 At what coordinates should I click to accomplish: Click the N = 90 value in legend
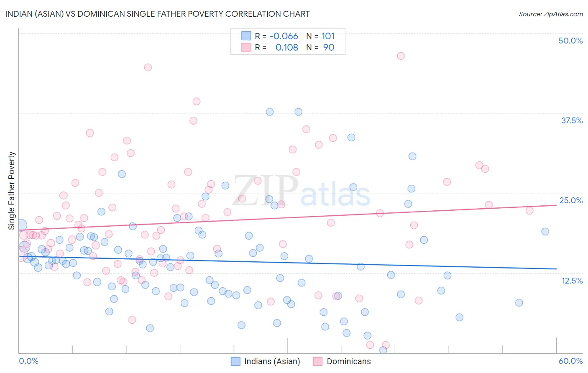pos(320,47)
